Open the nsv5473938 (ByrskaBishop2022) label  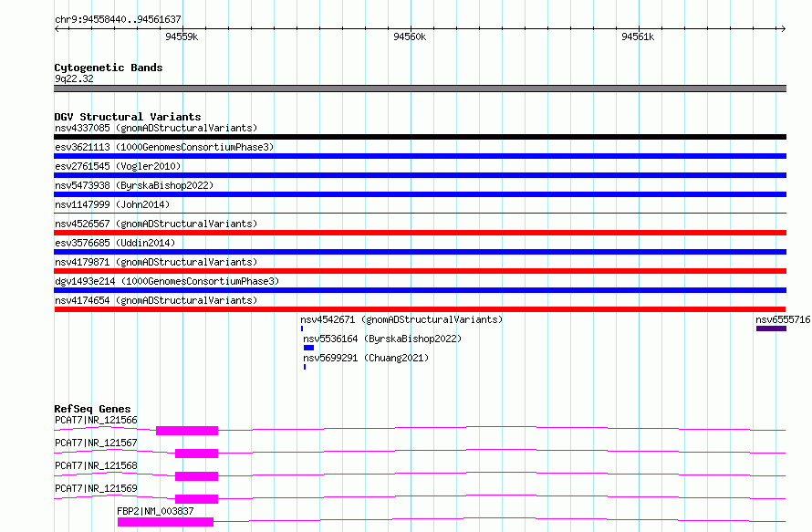(134, 185)
